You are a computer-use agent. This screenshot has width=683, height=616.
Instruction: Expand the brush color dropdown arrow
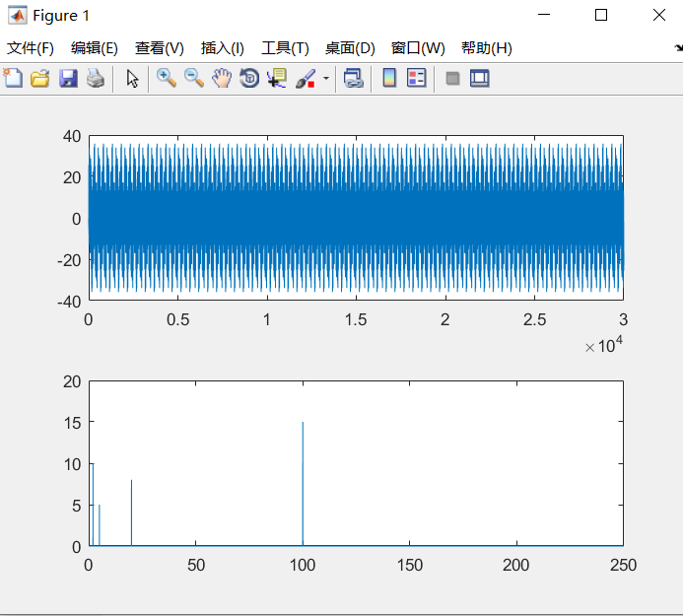326,79
